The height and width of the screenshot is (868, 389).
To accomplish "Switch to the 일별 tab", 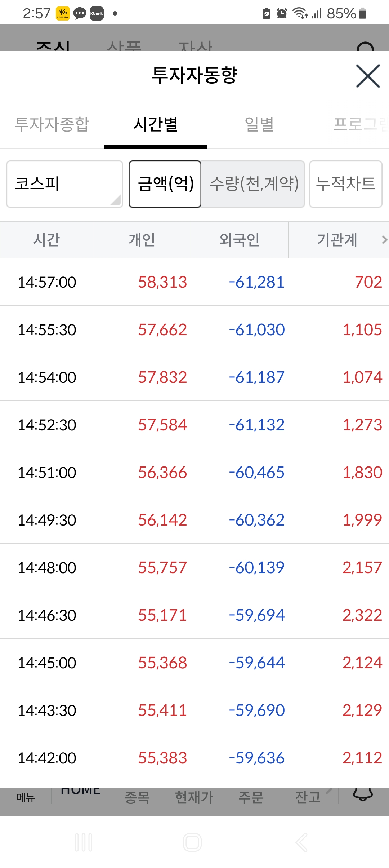I will [x=259, y=124].
